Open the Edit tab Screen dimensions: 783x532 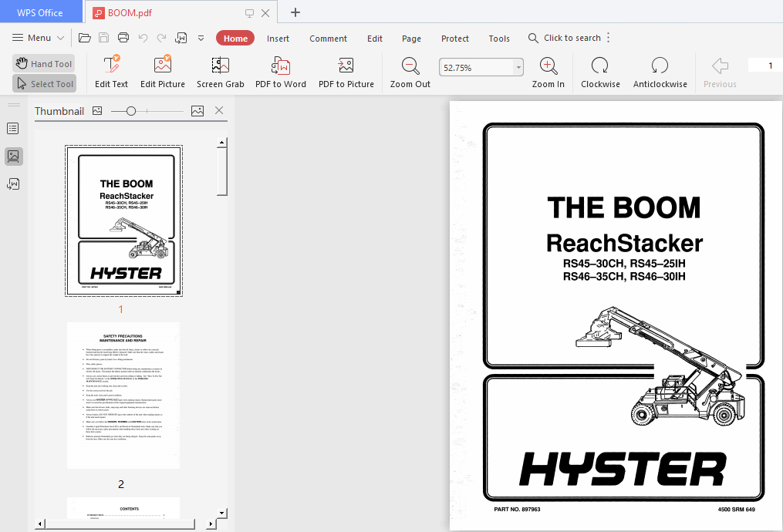tap(374, 39)
